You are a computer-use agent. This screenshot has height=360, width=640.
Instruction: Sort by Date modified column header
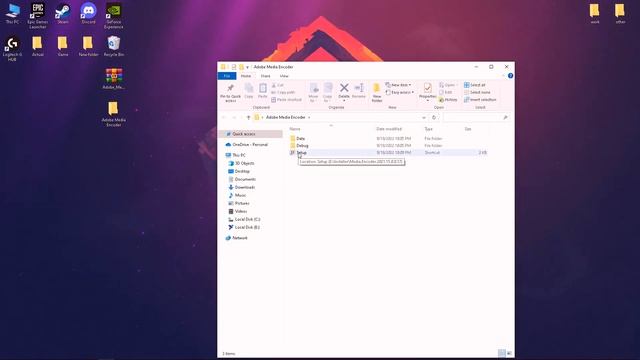(x=389, y=129)
